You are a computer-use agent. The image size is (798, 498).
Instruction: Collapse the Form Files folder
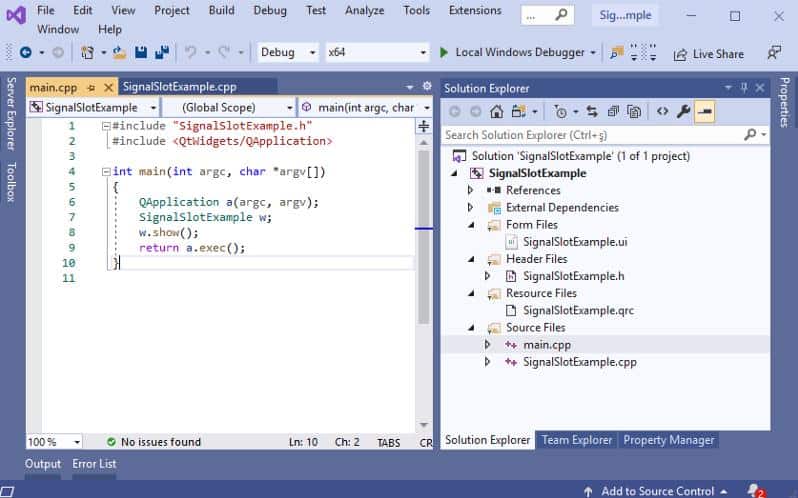[471, 225]
